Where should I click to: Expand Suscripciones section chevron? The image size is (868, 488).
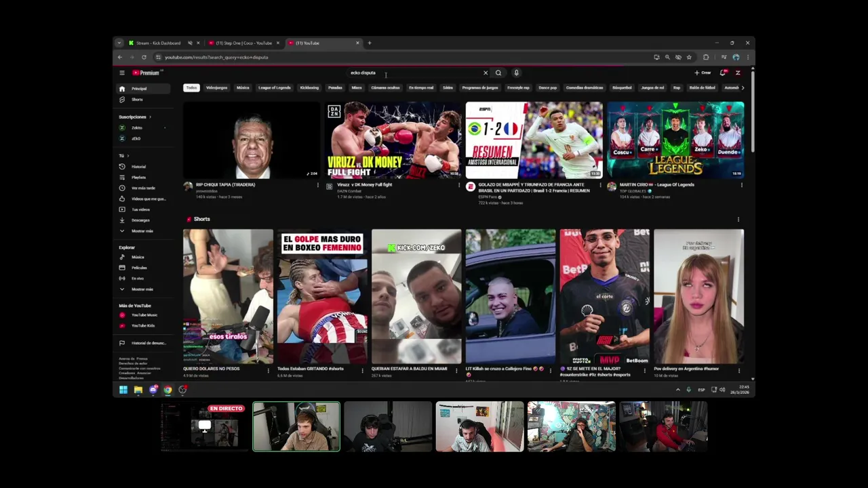[150, 117]
